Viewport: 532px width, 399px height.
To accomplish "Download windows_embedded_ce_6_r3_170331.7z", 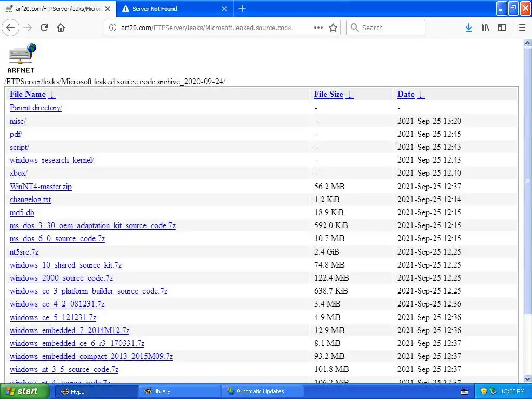I will pos(77,343).
